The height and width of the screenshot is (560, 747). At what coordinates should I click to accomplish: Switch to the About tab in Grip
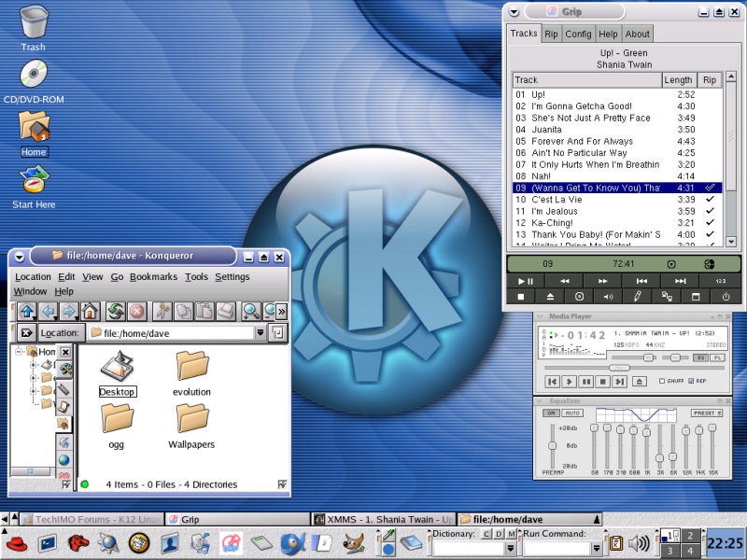pyautogui.click(x=637, y=34)
